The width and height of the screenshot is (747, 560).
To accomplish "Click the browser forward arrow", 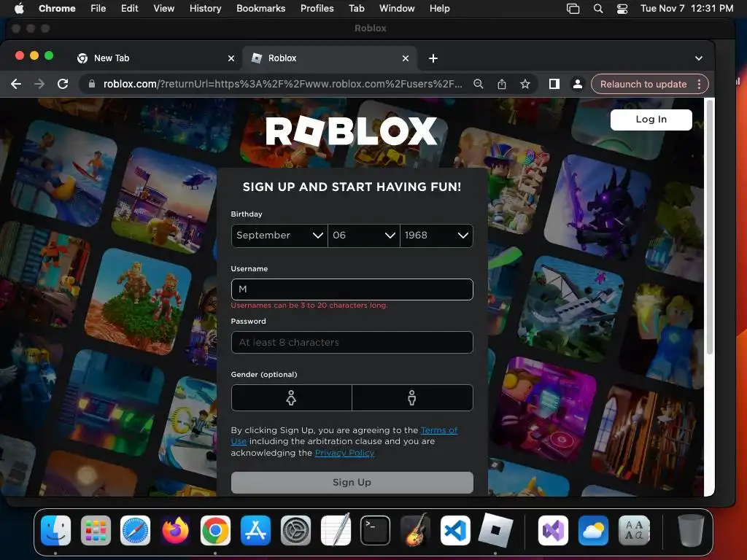I will tap(39, 85).
